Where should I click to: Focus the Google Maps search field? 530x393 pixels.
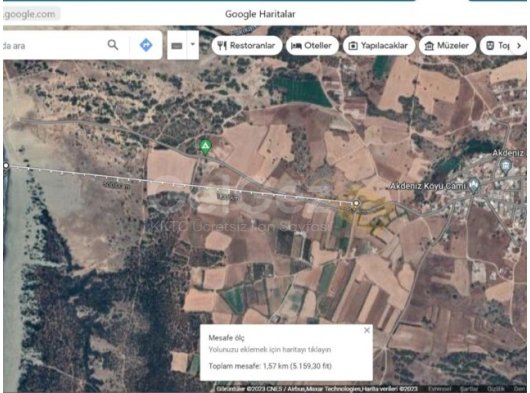(x=54, y=46)
